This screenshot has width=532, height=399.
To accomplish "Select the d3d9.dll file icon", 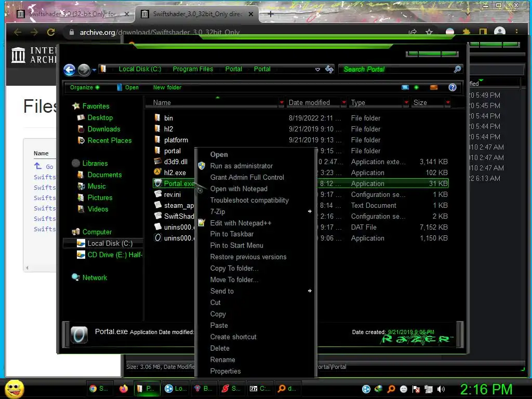I will (157, 161).
